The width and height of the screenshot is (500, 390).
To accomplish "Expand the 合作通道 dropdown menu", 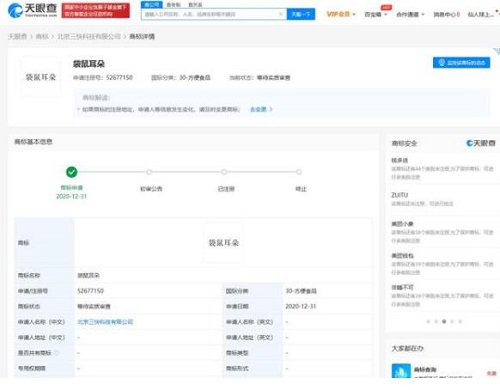I will pos(410,14).
